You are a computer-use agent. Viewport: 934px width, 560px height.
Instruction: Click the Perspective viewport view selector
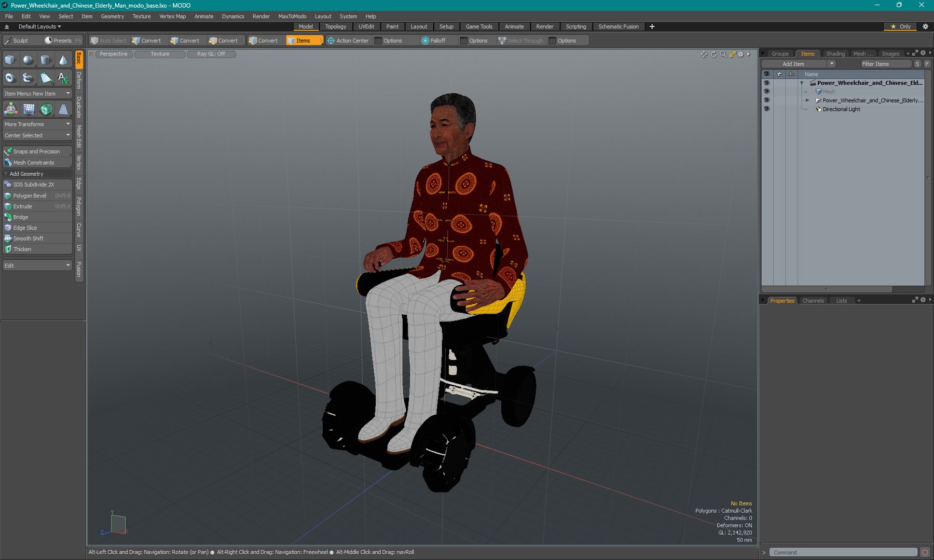pos(114,54)
